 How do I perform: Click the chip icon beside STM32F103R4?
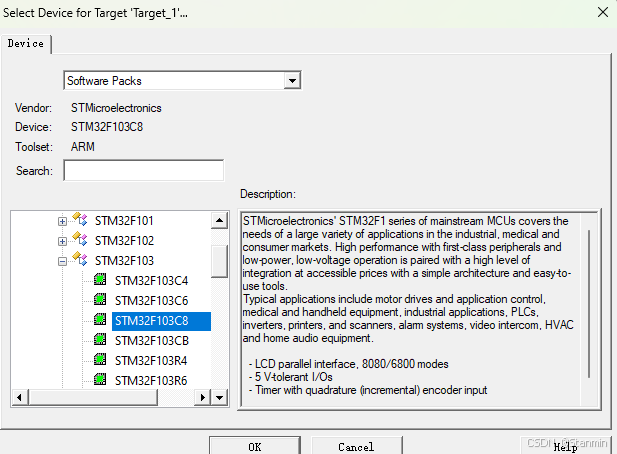pyautogui.click(x=100, y=360)
